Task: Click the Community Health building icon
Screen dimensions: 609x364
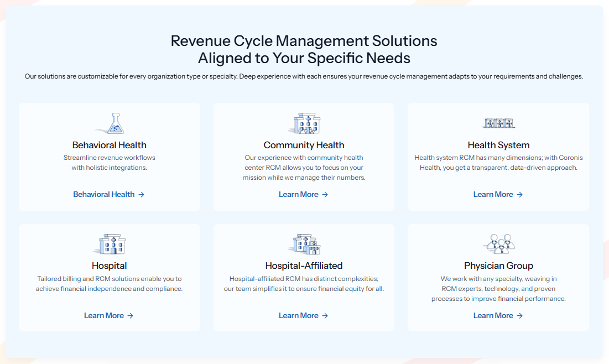Action: pyautogui.click(x=304, y=123)
